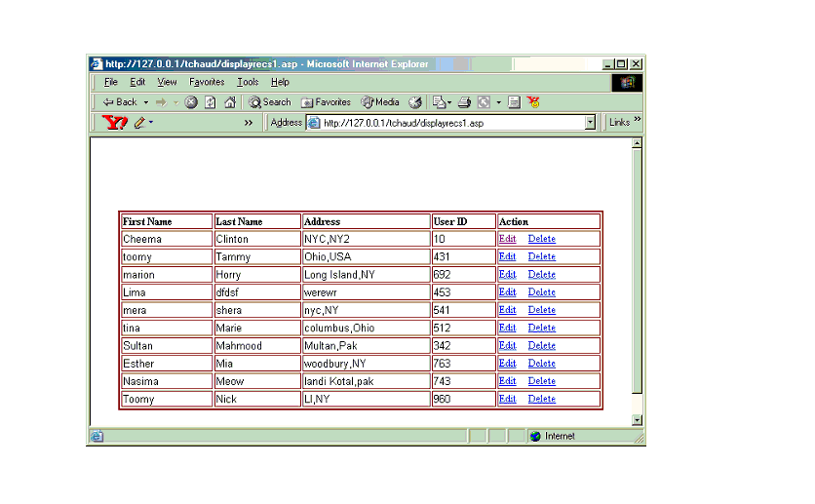Click the Mail icon
This screenshot has width=815, height=504.
pos(440,102)
